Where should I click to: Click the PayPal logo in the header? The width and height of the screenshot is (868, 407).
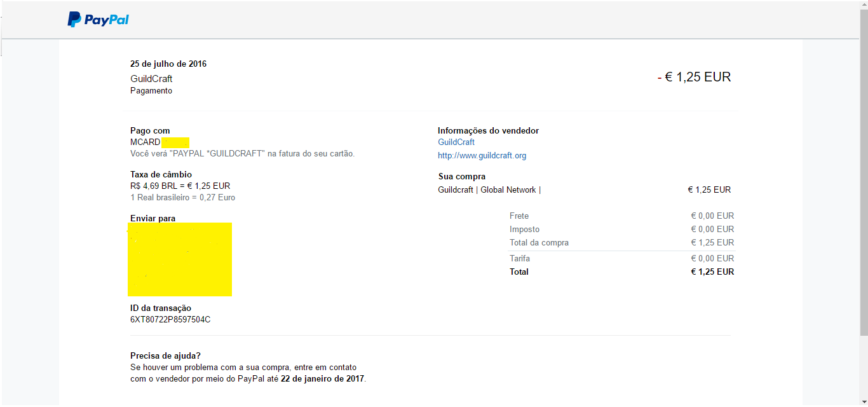click(x=98, y=20)
